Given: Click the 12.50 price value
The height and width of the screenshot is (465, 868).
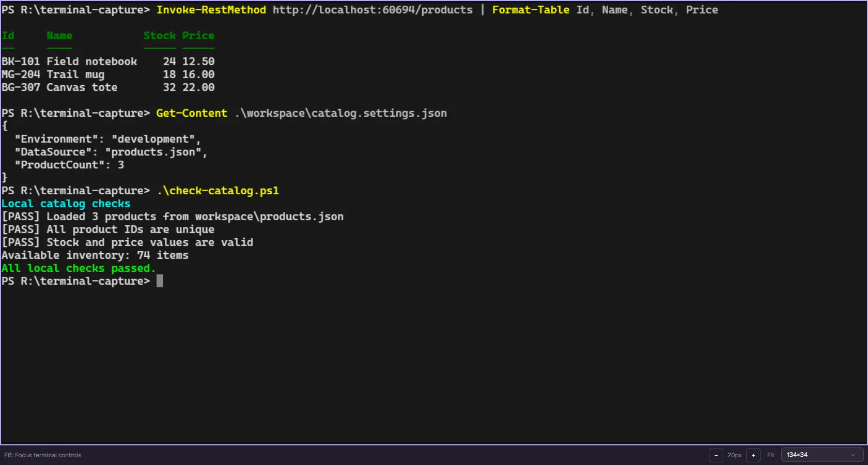Looking at the screenshot, I should click(x=198, y=61).
